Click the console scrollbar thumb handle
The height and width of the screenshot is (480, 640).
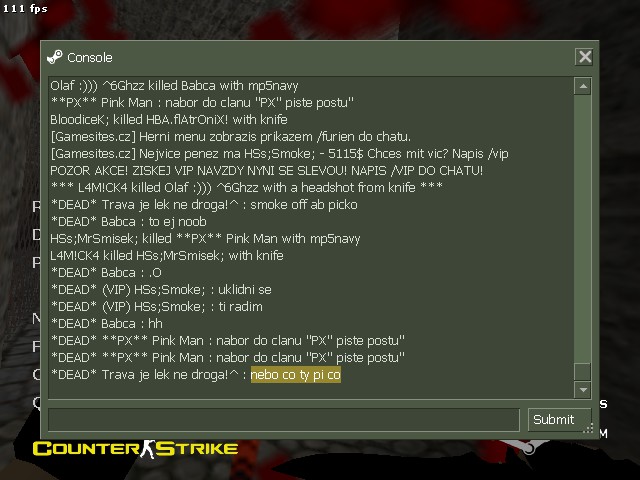tap(583, 371)
